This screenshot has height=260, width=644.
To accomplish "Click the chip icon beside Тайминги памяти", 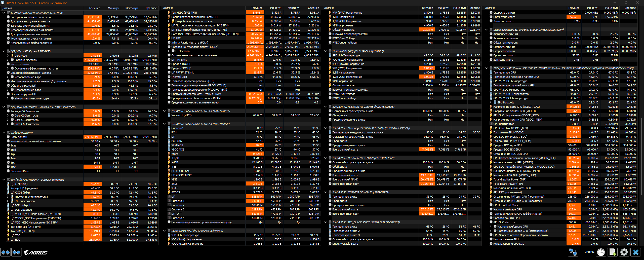I will pyautogui.click(x=8, y=133).
